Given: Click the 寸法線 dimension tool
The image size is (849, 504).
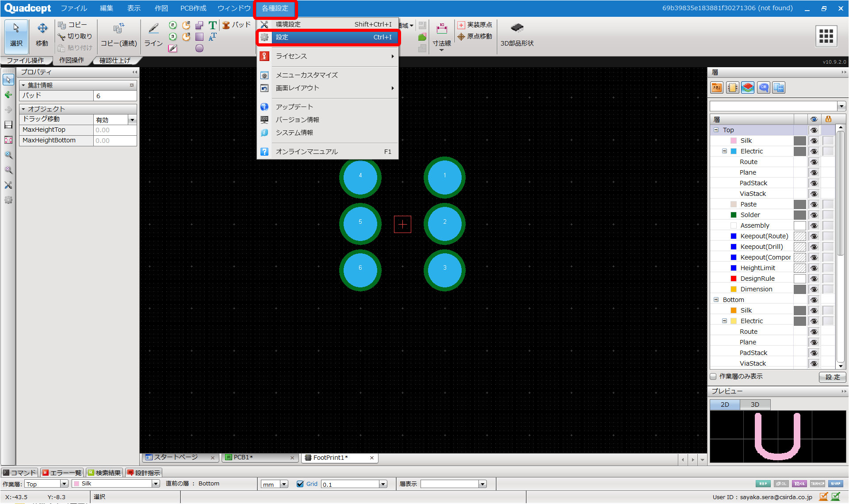Looking at the screenshot, I should (x=441, y=34).
